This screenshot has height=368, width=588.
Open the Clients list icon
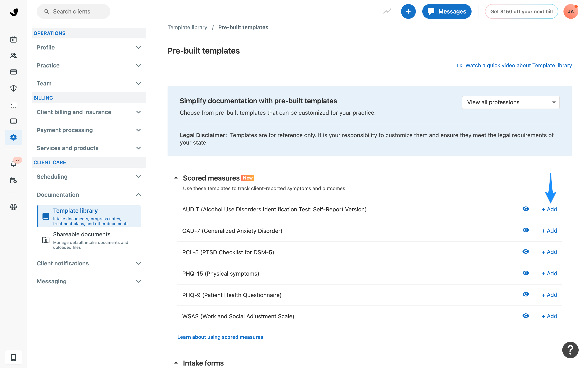pyautogui.click(x=13, y=56)
